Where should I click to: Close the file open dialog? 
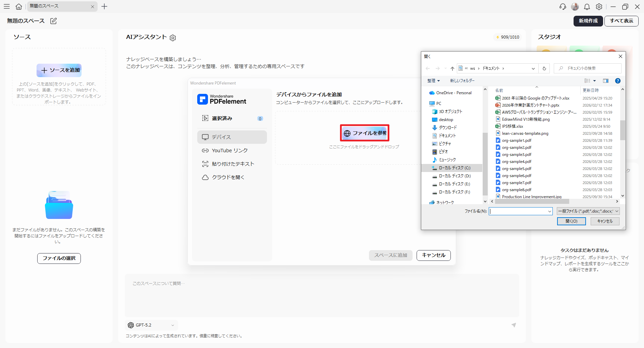coord(621,56)
